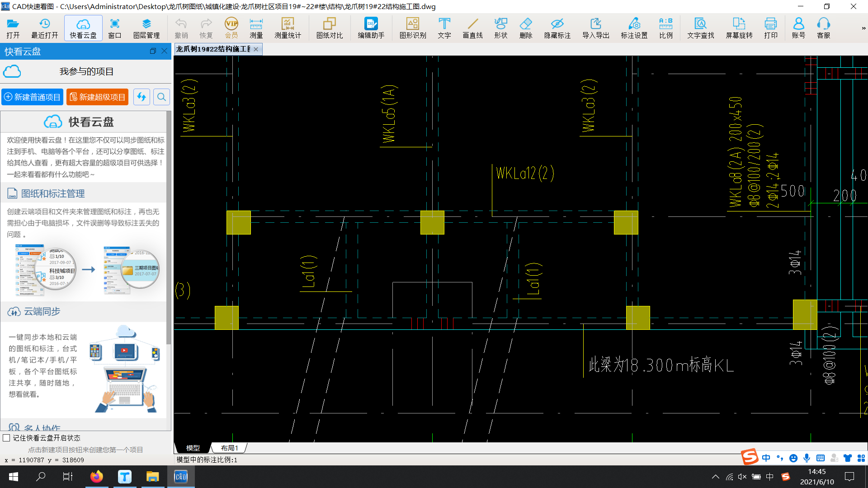The height and width of the screenshot is (488, 868).
Task: Click 新建超级项目 button
Action: pos(97,97)
